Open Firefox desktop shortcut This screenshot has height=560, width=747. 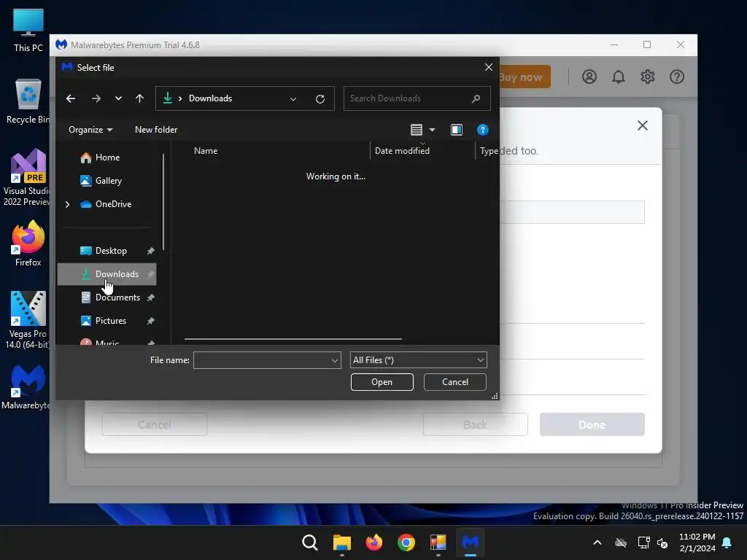point(28,244)
